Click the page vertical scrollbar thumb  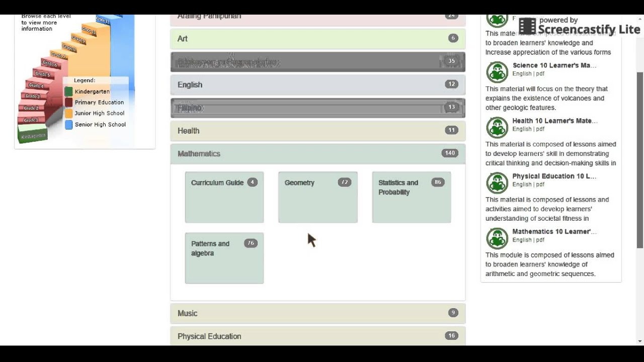[x=640, y=160]
